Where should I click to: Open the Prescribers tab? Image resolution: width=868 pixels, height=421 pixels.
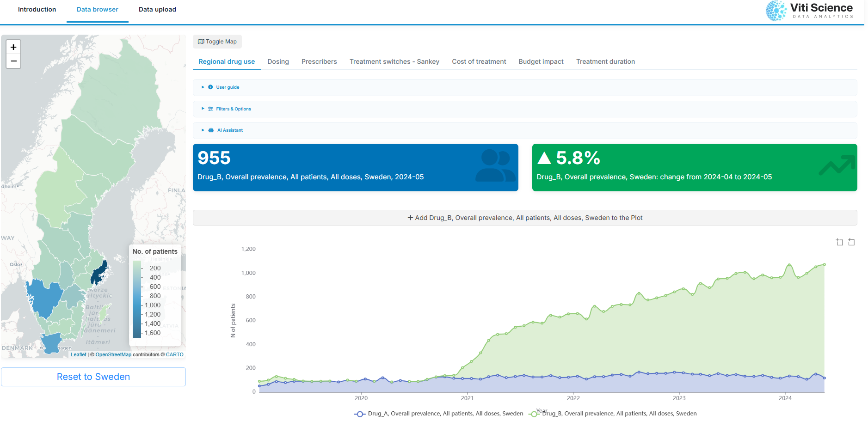pyautogui.click(x=319, y=61)
